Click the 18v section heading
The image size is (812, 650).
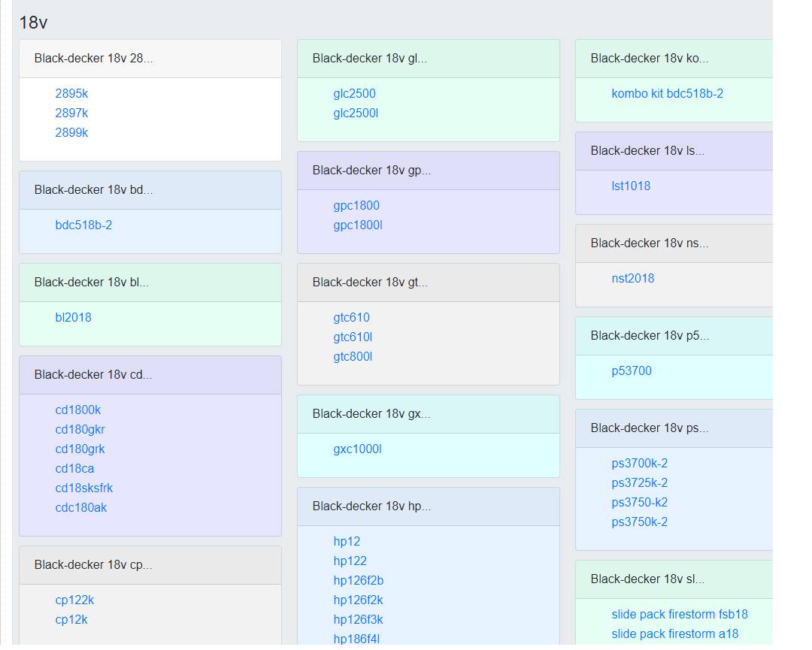pos(33,23)
